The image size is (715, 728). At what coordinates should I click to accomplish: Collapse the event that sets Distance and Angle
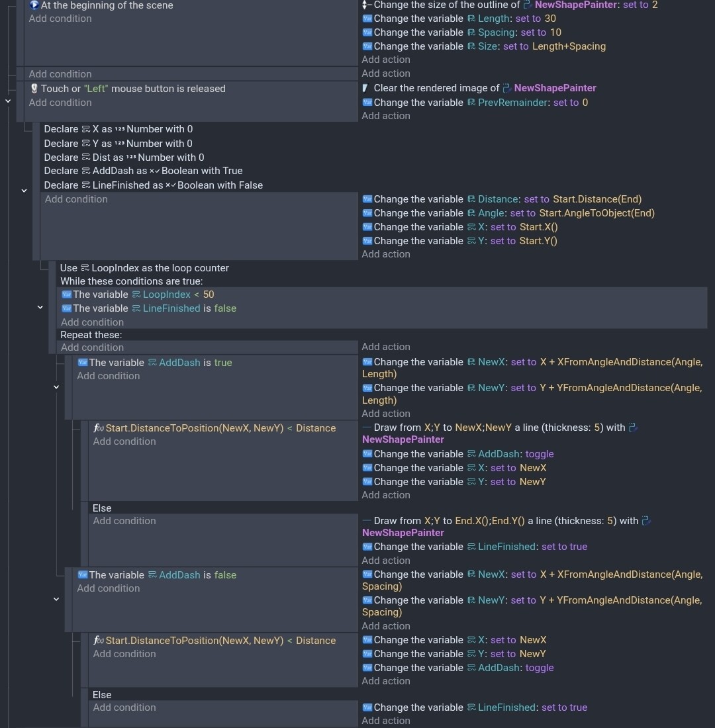[x=24, y=191]
